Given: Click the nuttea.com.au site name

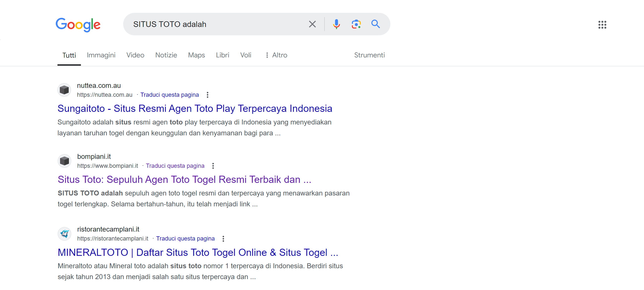Looking at the screenshot, I should (x=99, y=85).
